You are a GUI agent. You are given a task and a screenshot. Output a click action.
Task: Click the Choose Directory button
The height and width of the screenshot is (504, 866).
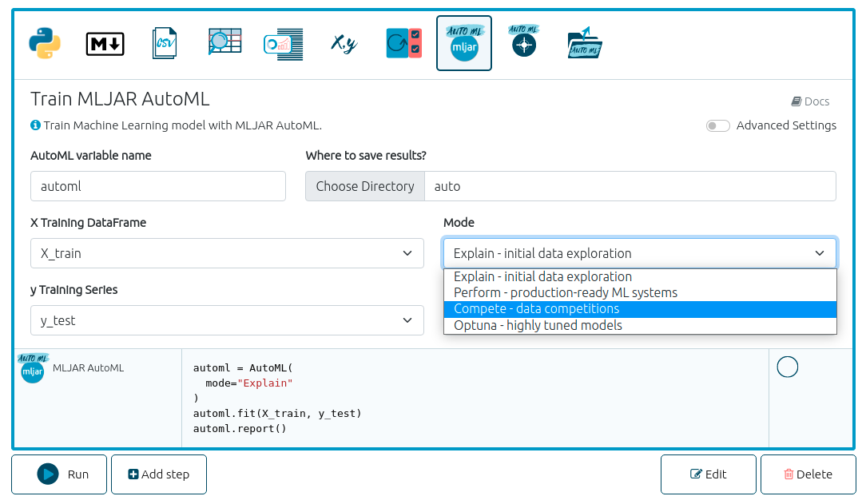365,187
